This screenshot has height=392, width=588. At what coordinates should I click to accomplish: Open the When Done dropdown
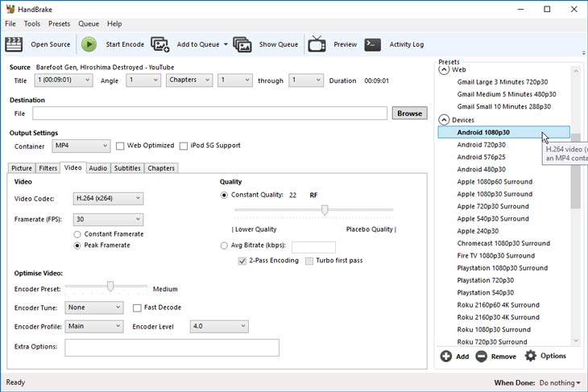[560, 383]
